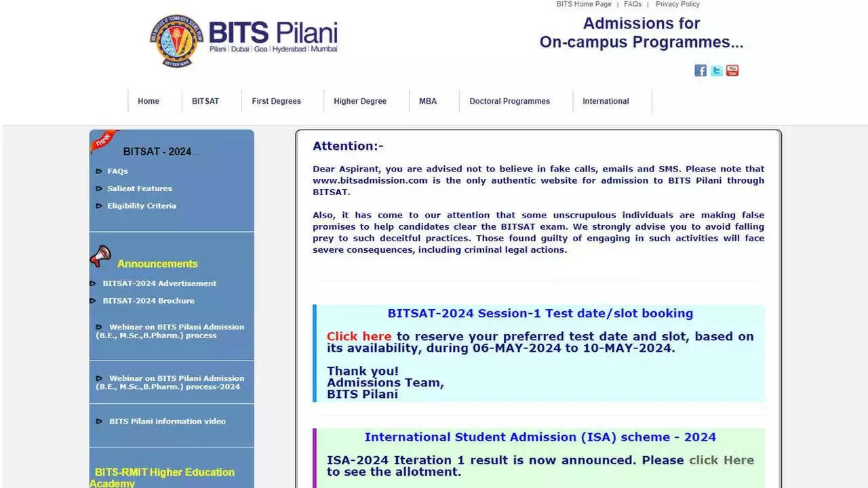Open BITS Pilani information video link
The height and width of the screenshot is (488, 868).
tap(167, 422)
